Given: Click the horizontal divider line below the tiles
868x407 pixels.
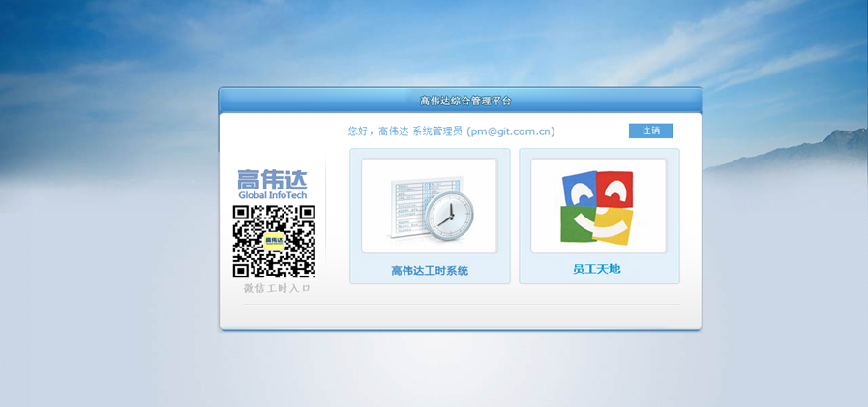Looking at the screenshot, I should [514, 305].
